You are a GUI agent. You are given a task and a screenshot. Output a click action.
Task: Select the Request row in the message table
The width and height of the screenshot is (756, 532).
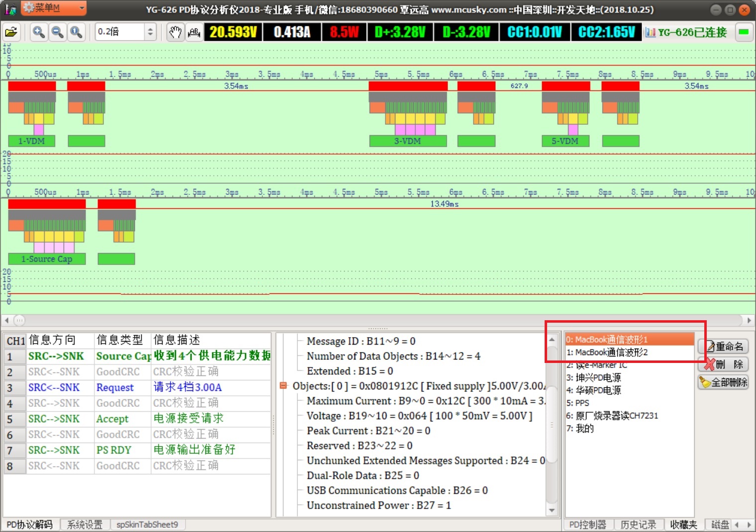point(115,387)
